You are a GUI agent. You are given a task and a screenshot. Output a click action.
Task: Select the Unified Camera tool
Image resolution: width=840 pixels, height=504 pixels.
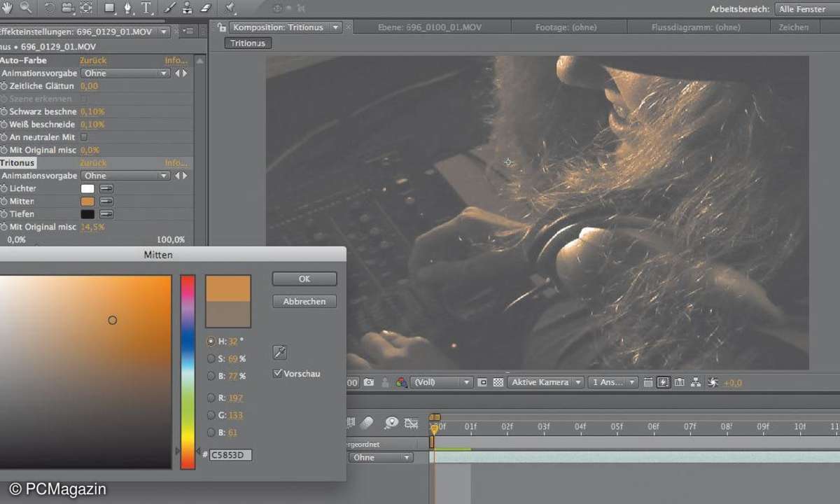(68, 8)
